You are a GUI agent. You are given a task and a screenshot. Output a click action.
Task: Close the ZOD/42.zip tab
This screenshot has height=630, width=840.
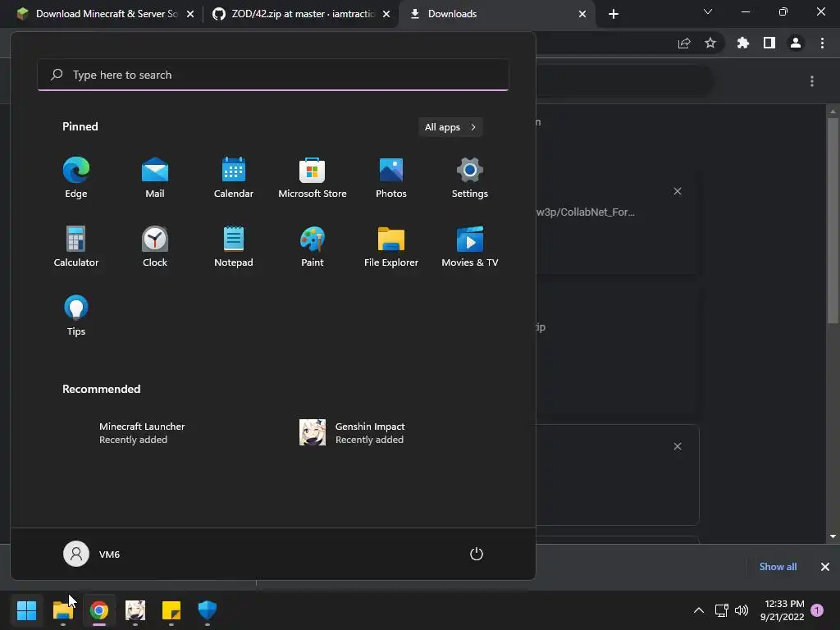pyautogui.click(x=386, y=14)
